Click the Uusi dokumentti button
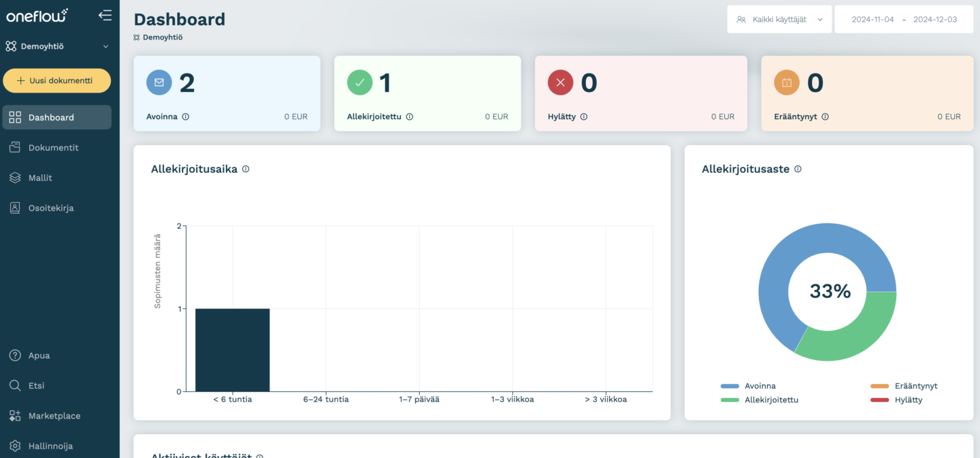Screen dimensions: 980x458 [x=57, y=80]
